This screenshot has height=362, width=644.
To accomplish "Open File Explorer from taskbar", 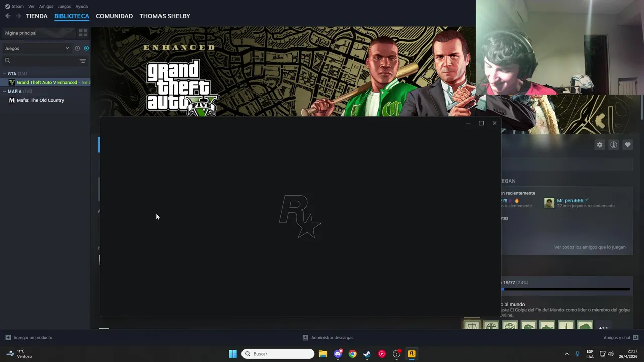I will click(x=323, y=354).
